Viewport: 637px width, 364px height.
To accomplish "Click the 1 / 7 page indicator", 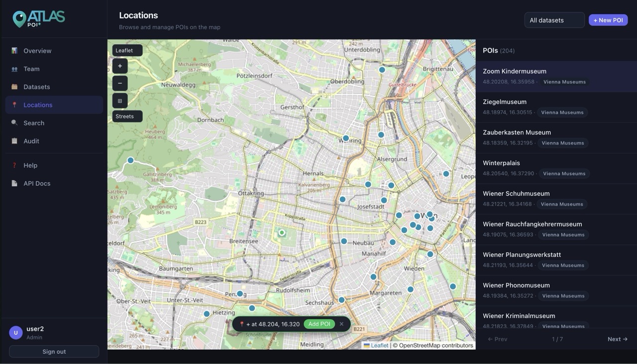I will (x=557, y=339).
